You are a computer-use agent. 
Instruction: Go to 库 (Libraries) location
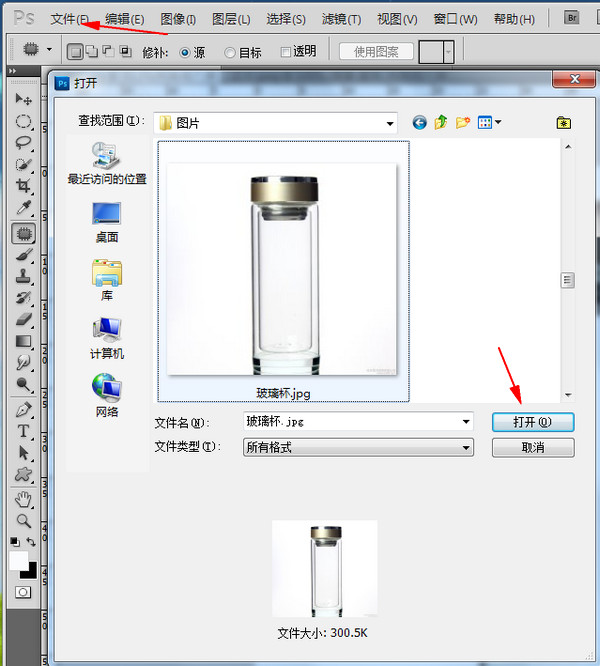point(107,280)
